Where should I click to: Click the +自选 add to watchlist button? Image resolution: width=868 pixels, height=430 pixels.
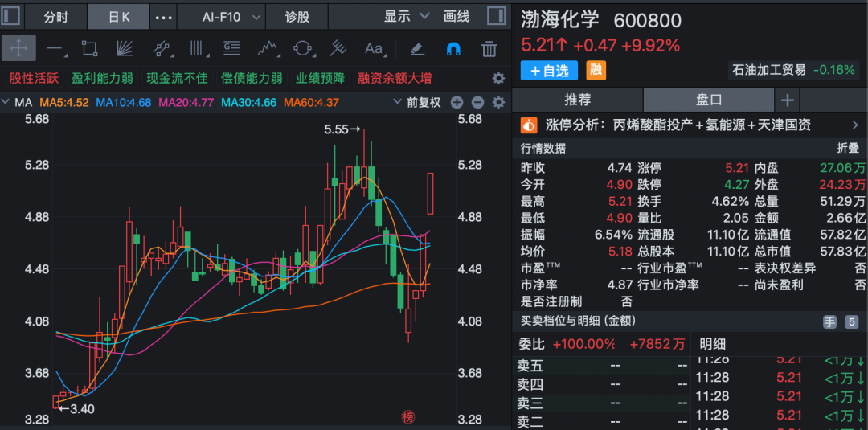pos(549,70)
